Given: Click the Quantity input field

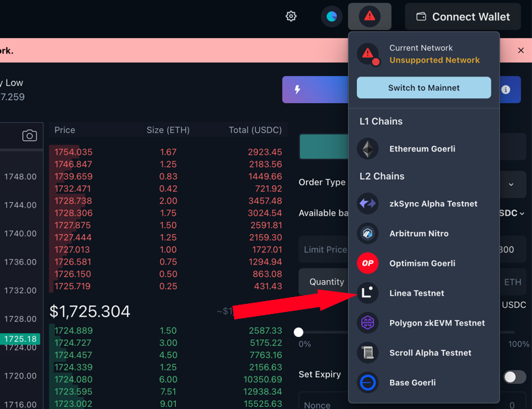Looking at the screenshot, I should (x=413, y=282).
